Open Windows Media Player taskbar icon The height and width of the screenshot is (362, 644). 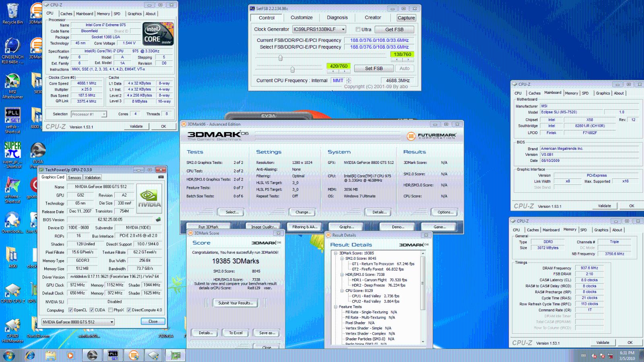click(71, 355)
